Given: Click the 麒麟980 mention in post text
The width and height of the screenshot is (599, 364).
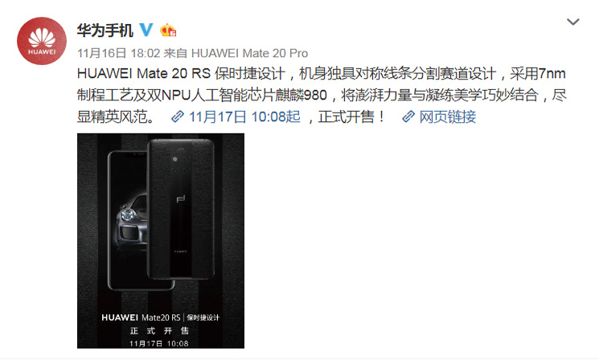Looking at the screenshot, I should (302, 95).
